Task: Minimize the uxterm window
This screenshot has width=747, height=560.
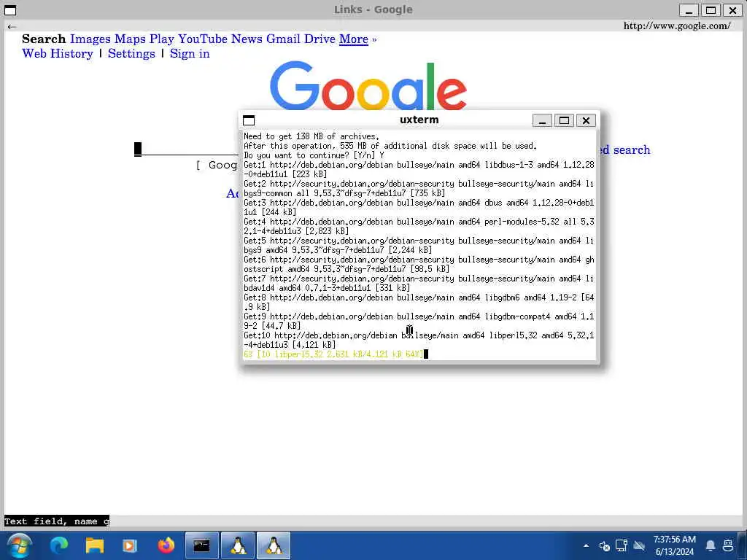Action: point(542,120)
